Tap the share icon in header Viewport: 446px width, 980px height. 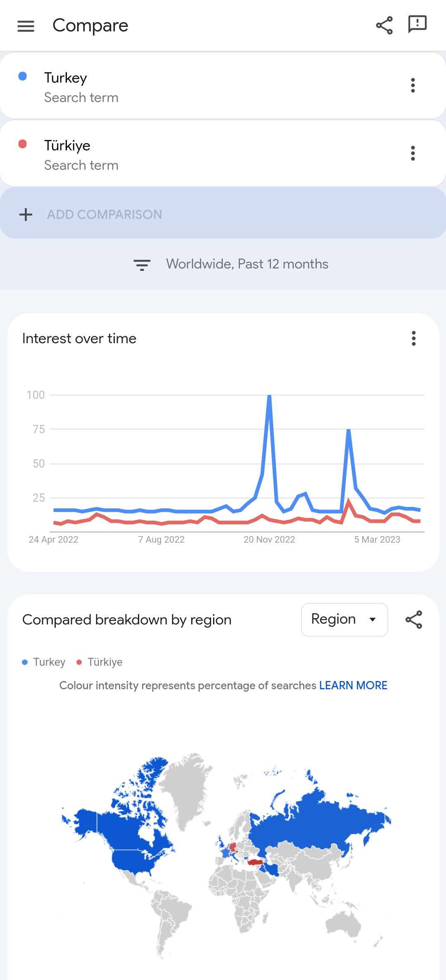pos(384,26)
